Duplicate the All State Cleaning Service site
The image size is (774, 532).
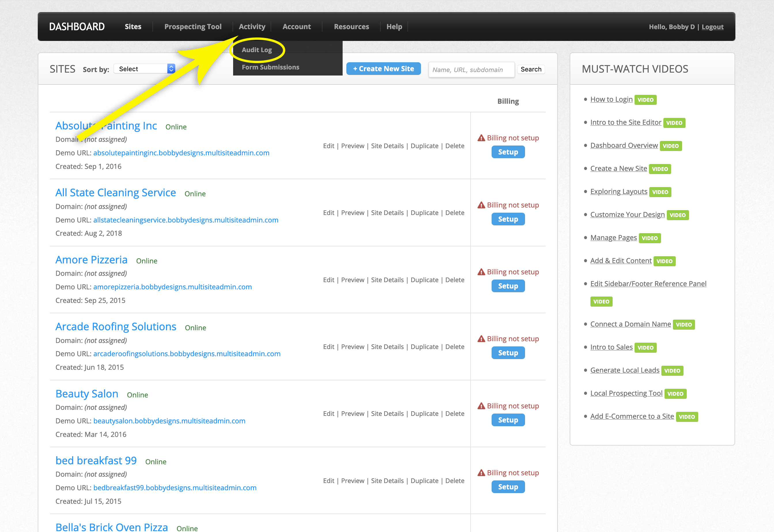[x=424, y=213]
